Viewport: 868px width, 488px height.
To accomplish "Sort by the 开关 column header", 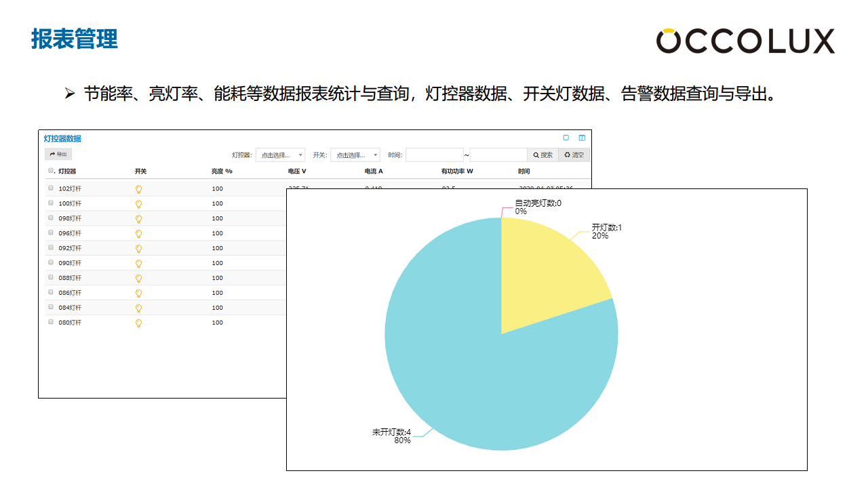I will pyautogui.click(x=140, y=171).
